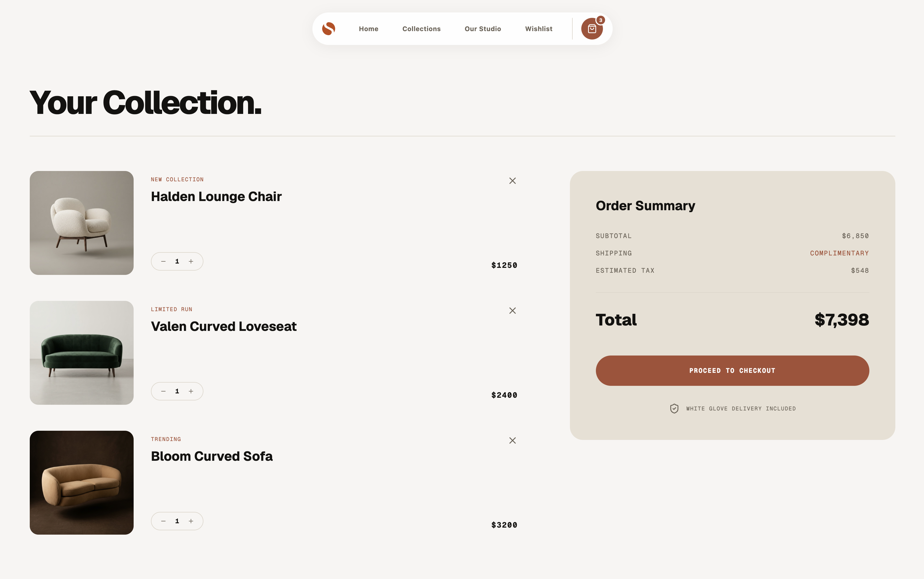
Task: Click Proceed to Checkout button
Action: coord(732,370)
